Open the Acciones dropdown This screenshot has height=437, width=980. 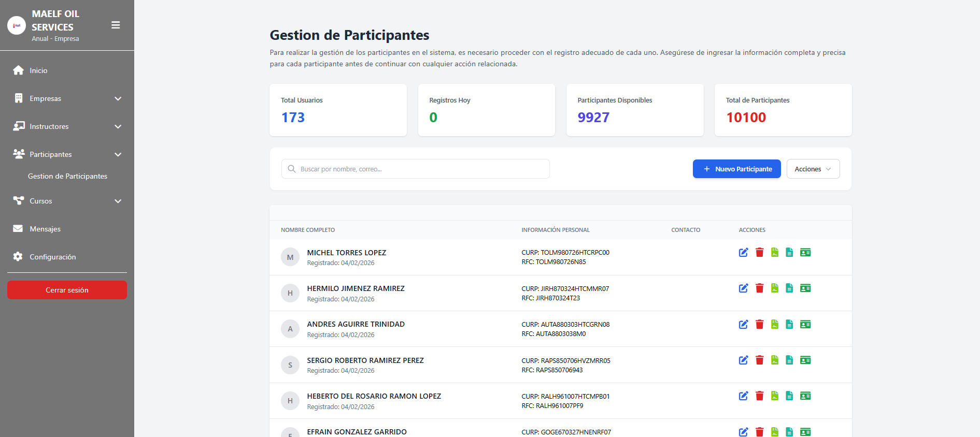813,169
